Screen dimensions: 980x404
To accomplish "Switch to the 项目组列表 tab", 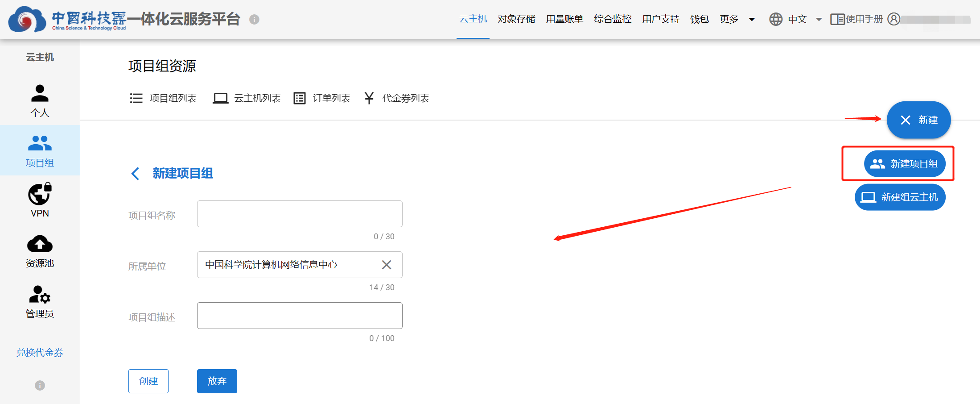I will 163,98.
